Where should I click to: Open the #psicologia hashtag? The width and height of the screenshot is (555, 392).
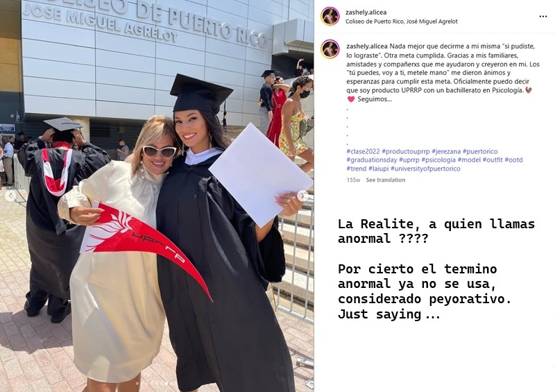[438, 160]
